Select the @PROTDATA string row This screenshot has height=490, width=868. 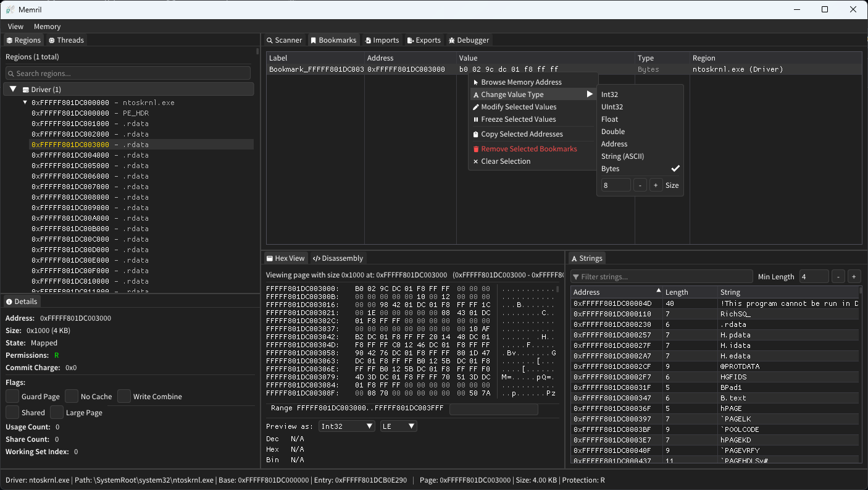pyautogui.click(x=715, y=366)
